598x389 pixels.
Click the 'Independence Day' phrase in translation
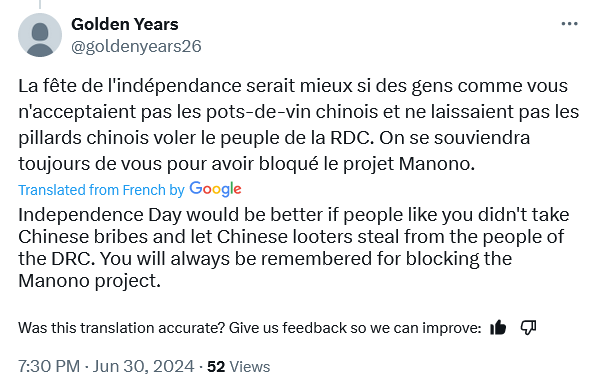point(100,215)
